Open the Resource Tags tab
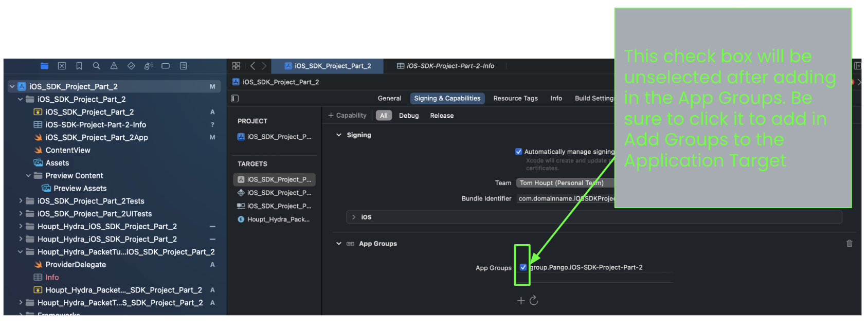Viewport: 868px width, 331px height. pyautogui.click(x=515, y=98)
